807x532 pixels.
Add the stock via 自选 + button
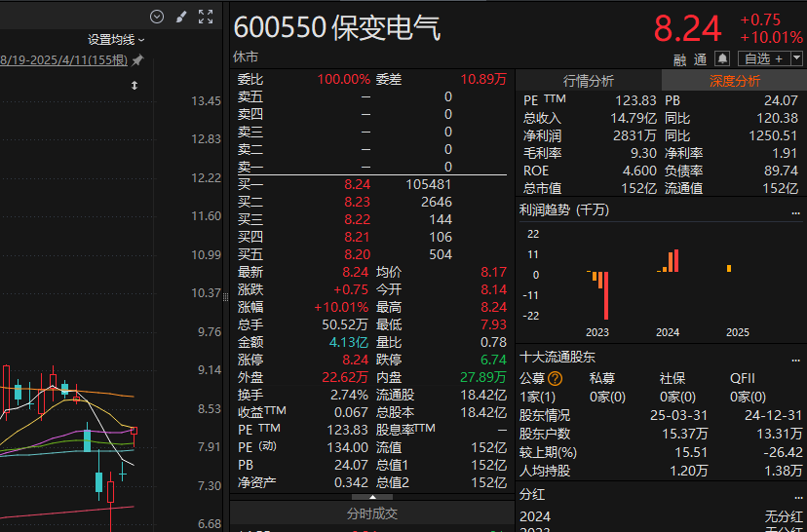[764, 58]
